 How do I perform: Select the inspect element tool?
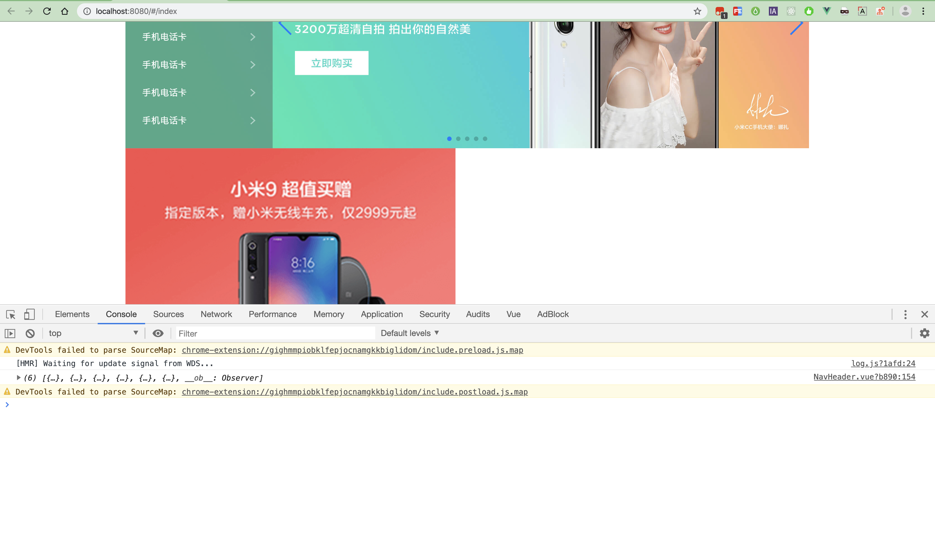pos(10,314)
